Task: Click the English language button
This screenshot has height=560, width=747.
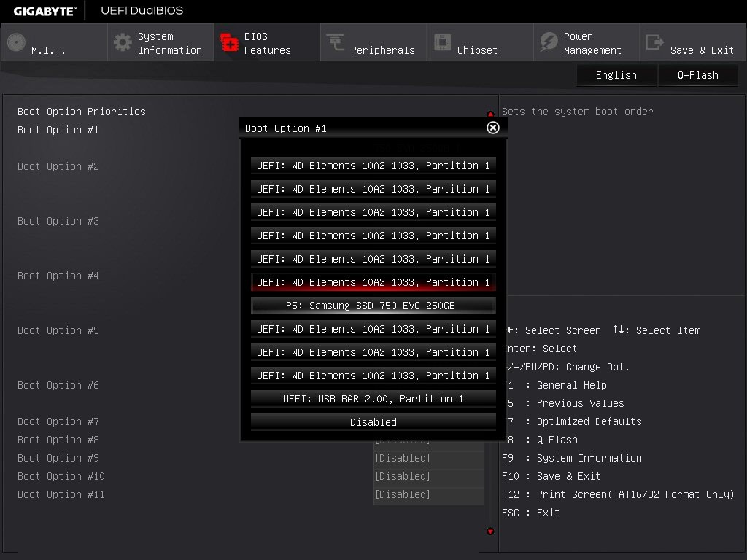Action: 616,75
